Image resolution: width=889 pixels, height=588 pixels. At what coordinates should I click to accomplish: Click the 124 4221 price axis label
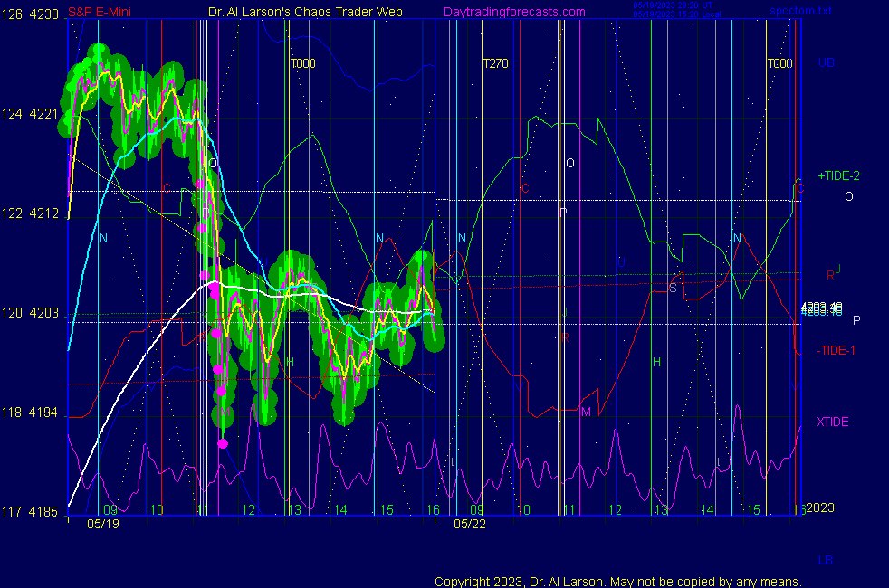(30, 114)
